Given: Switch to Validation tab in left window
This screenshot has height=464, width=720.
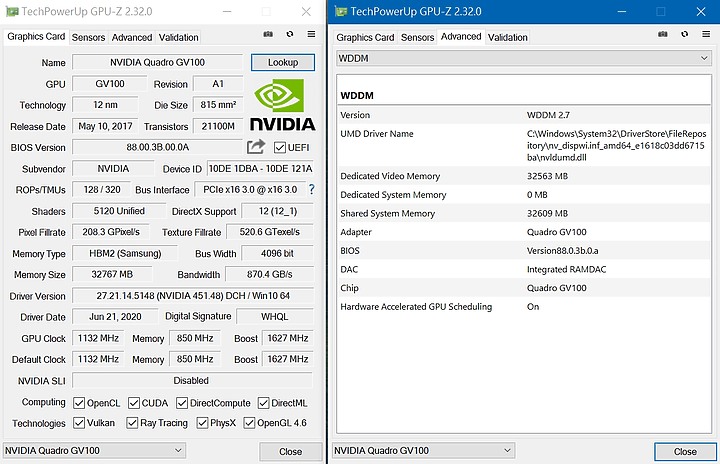Looking at the screenshot, I should point(179,38).
